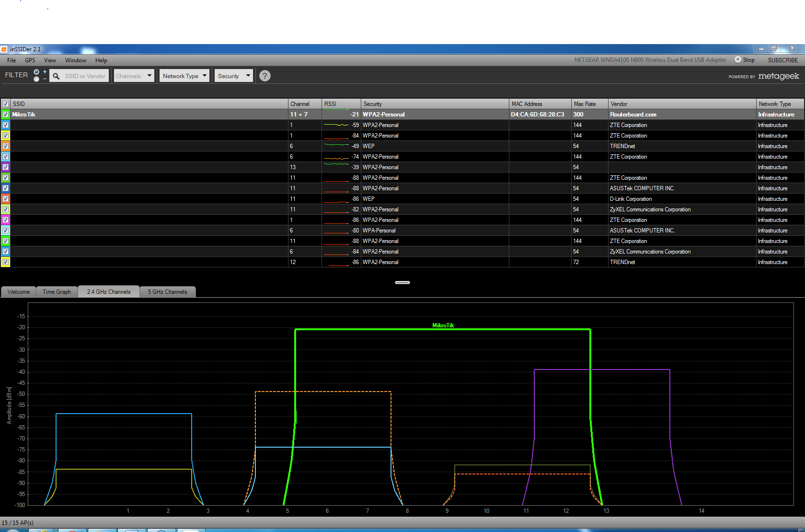The image size is (805, 532).
Task: Click the panel splitter handle above tabs
Action: (x=402, y=282)
